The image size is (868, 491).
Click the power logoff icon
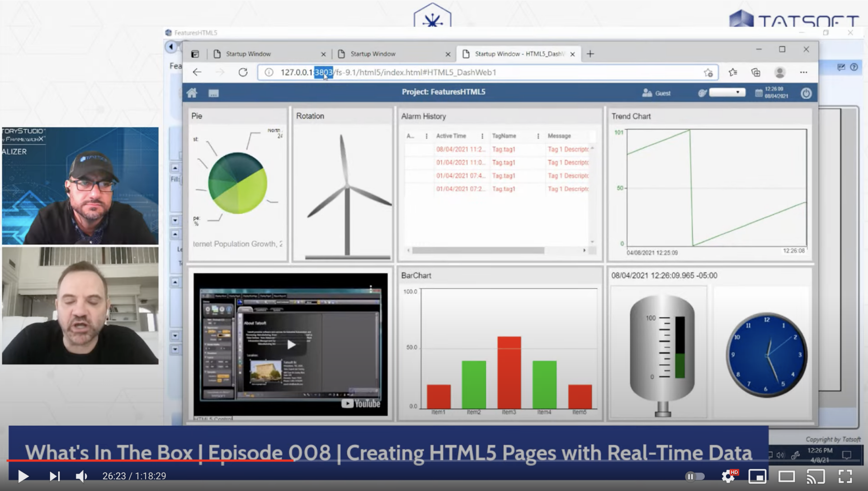[x=806, y=93]
